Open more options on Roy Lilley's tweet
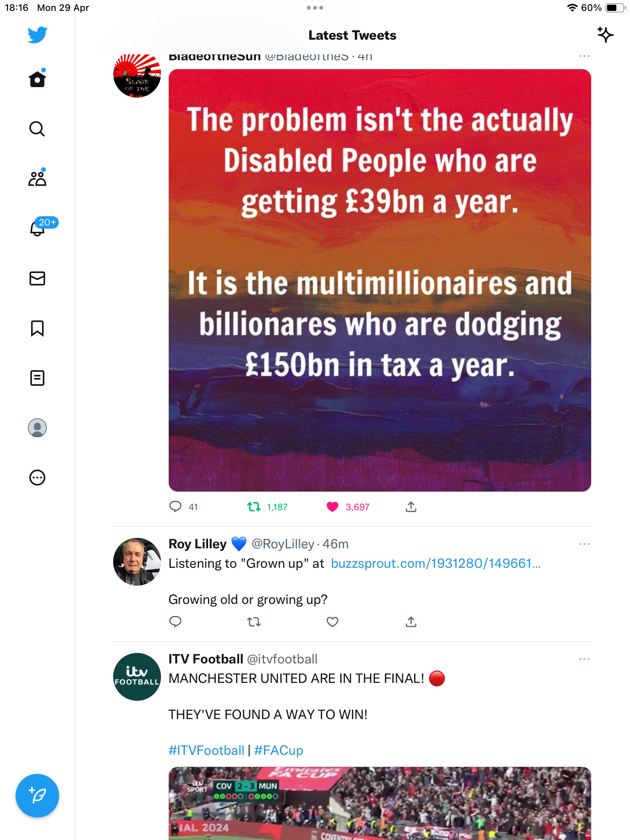The height and width of the screenshot is (840, 630). 584,544
